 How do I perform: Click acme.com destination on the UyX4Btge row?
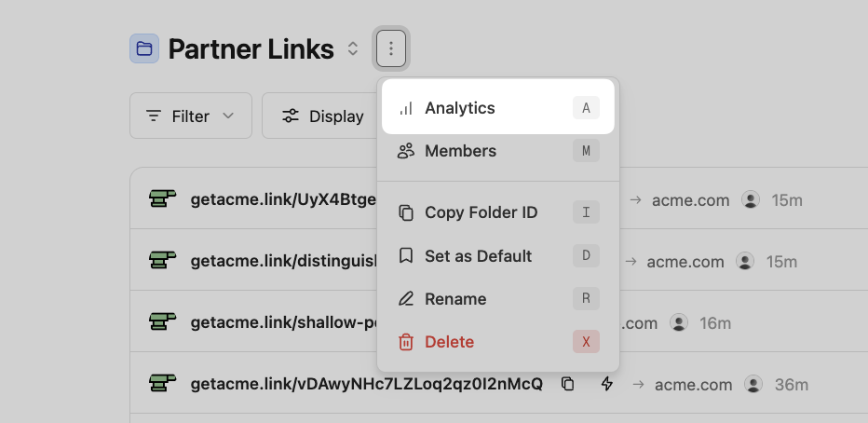pos(690,200)
